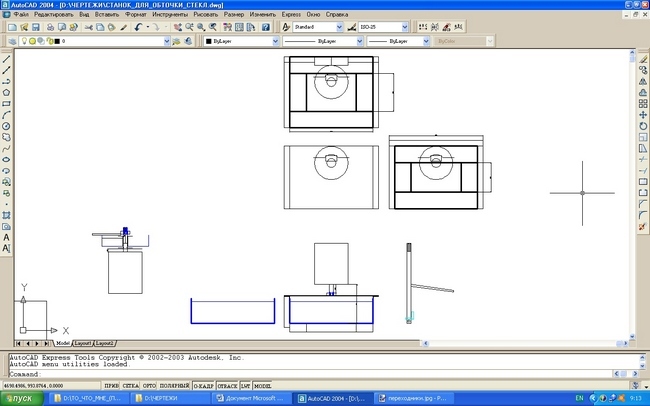The width and height of the screenshot is (650, 406).
Task: Click the Plot (printer) icon
Action: pos(50,27)
